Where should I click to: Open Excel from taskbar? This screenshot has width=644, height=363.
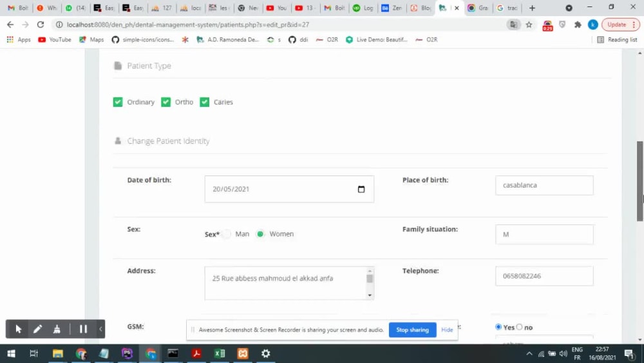220,353
